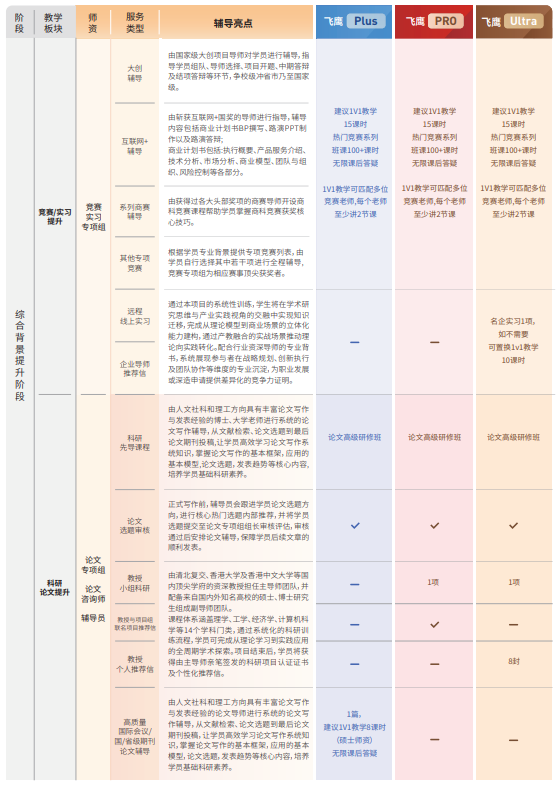Select the 飞鹰 Ultra column header
Screen dimensions: 560x785
(x=514, y=22)
